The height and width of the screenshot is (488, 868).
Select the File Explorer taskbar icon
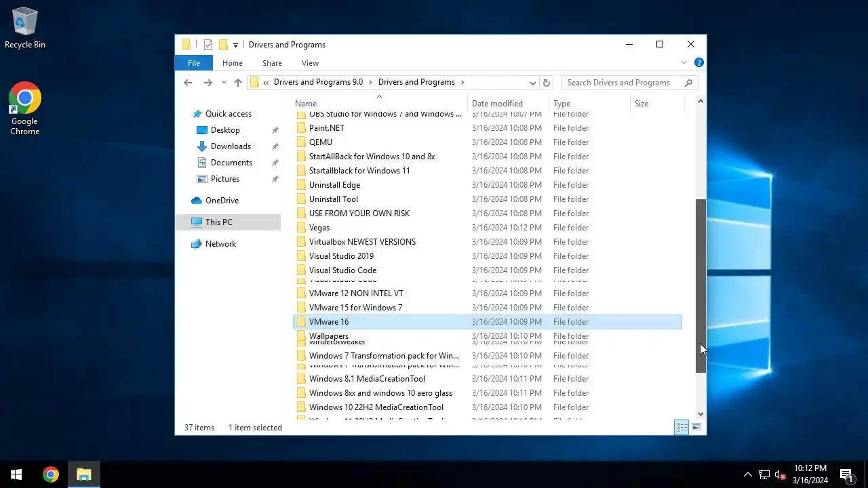point(83,474)
